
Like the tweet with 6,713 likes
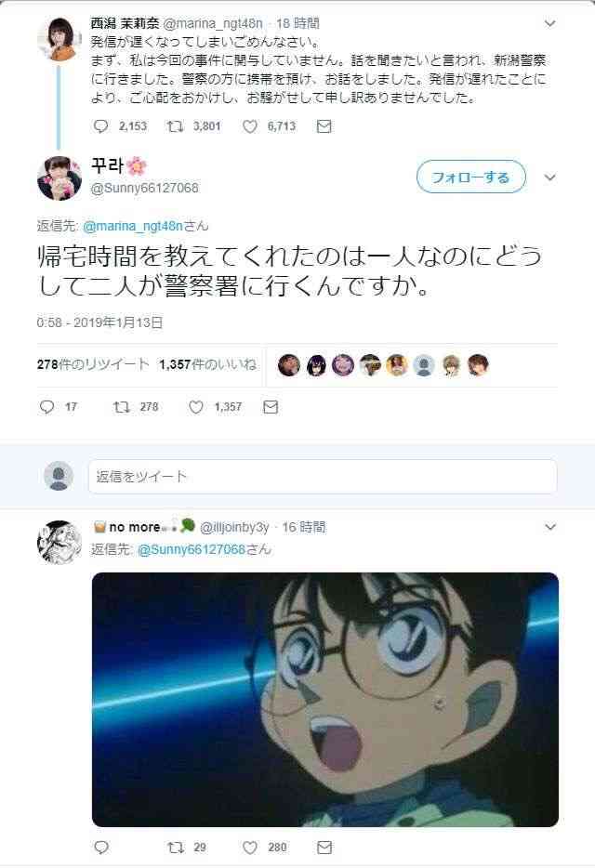[250, 126]
